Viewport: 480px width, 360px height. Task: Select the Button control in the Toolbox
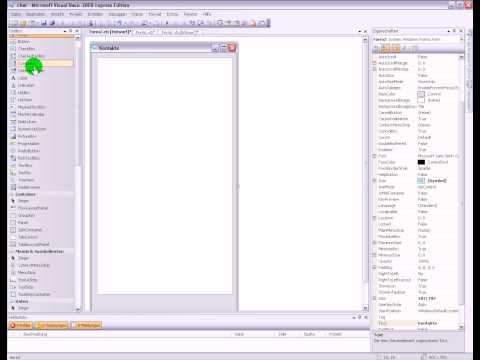(x=41, y=42)
